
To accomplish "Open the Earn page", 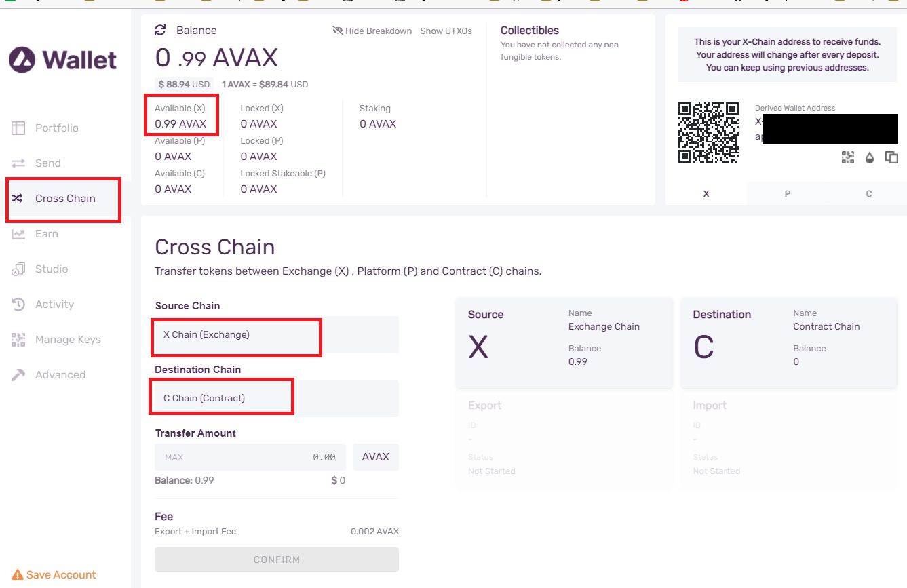I will 47,233.
